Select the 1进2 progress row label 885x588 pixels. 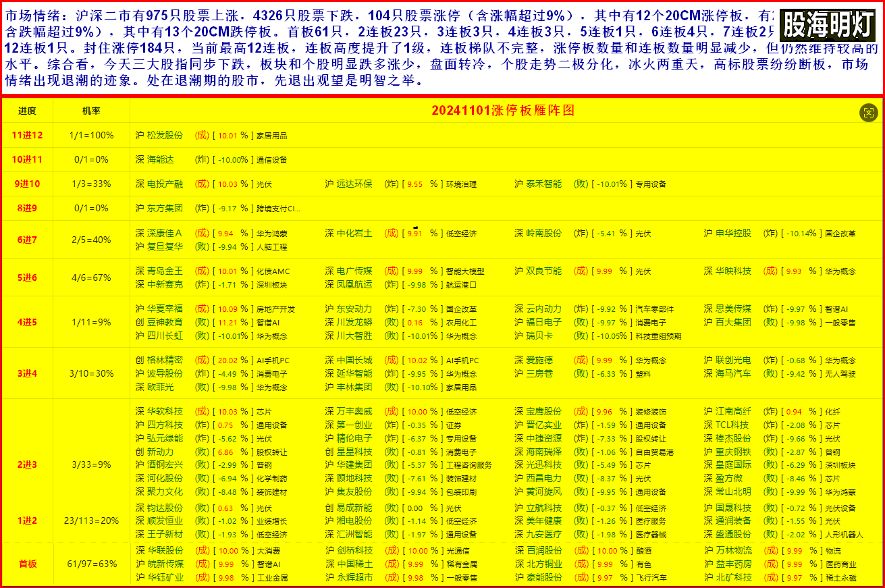pyautogui.click(x=27, y=520)
